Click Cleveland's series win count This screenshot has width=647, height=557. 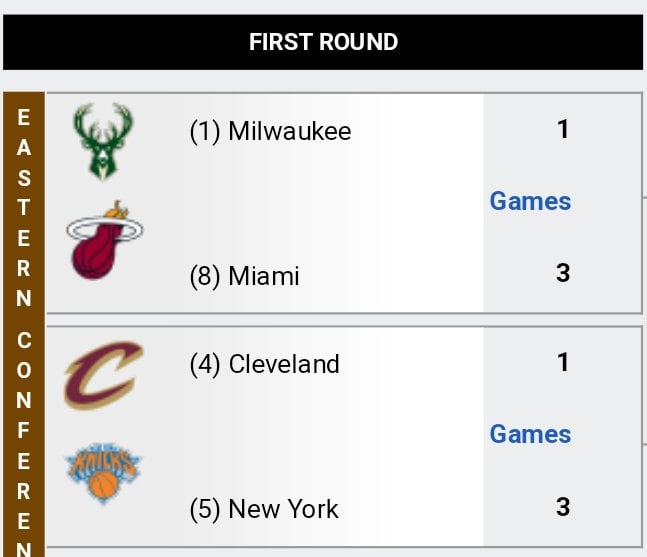click(563, 362)
